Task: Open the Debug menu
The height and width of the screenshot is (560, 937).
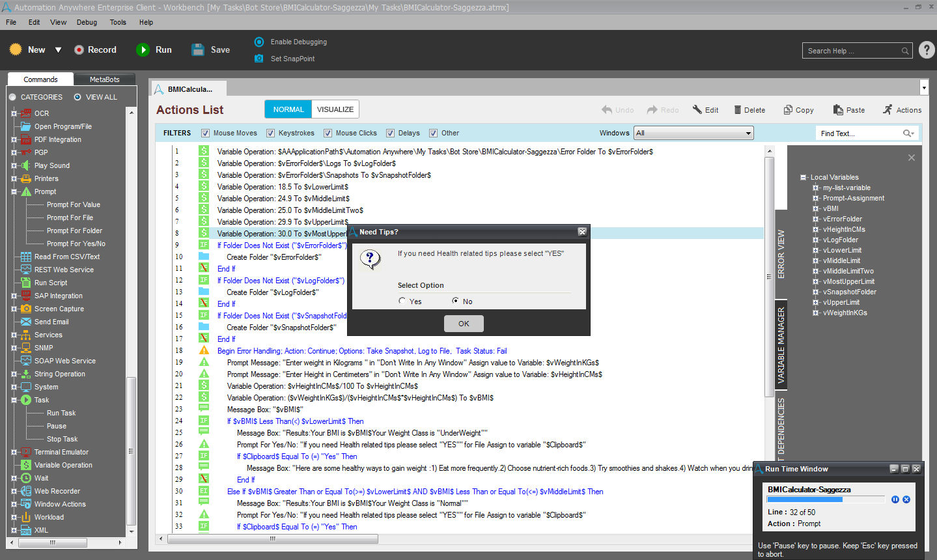Action: click(87, 22)
